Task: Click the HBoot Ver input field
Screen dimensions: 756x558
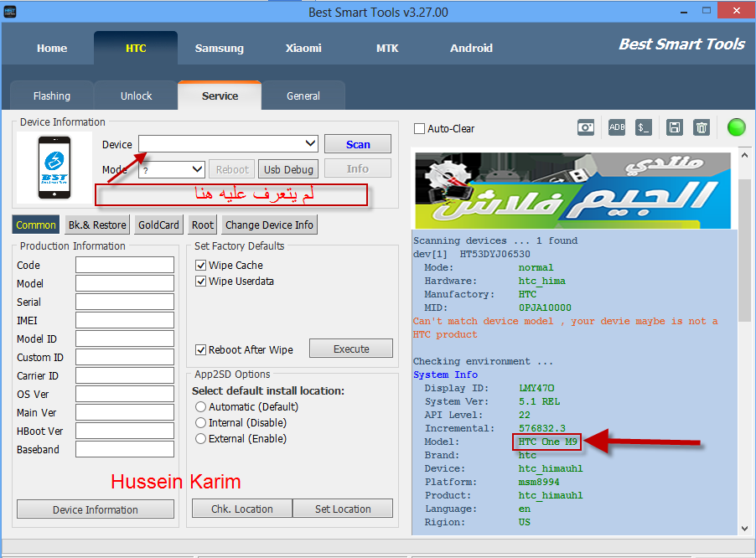Action: [x=125, y=431]
